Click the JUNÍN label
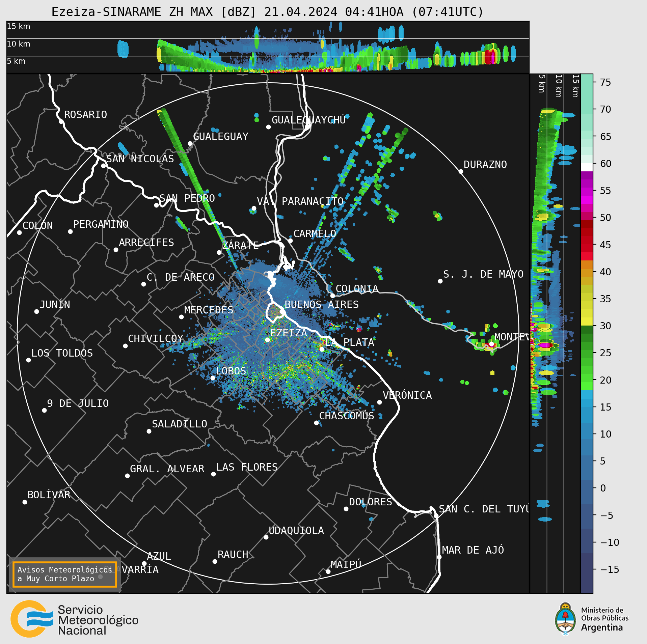647x644 pixels. click(55, 304)
